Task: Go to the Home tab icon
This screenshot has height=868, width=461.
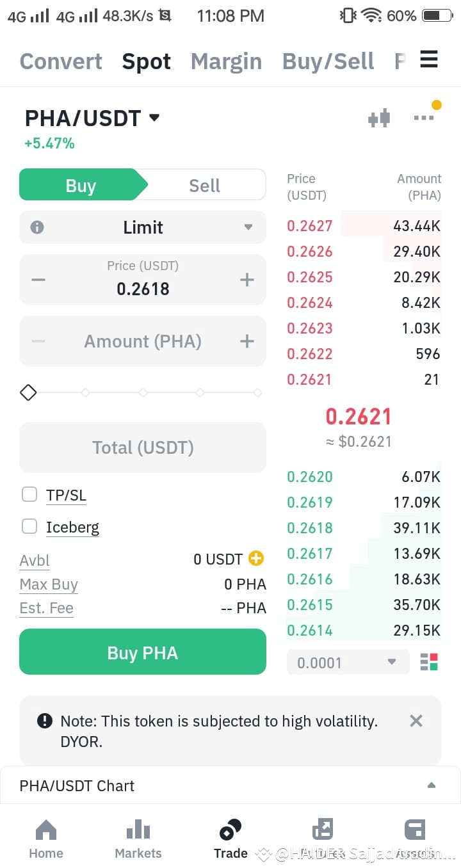Action: pyautogui.click(x=46, y=830)
